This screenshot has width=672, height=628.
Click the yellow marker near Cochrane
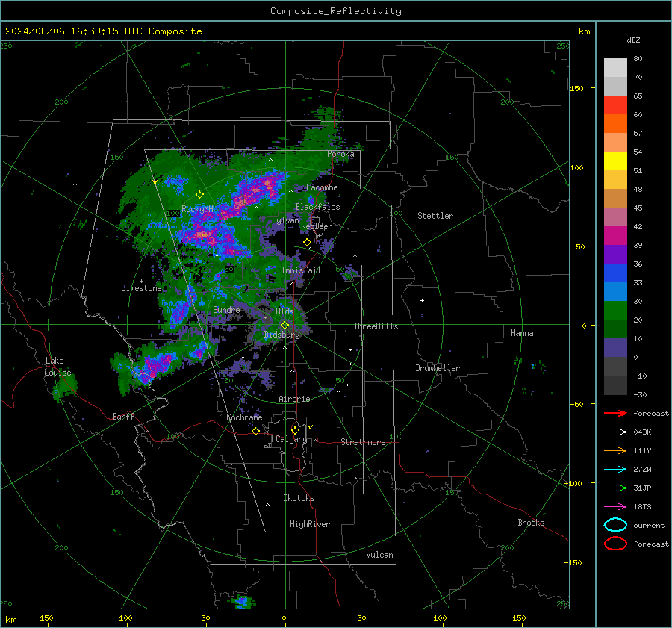(x=255, y=431)
